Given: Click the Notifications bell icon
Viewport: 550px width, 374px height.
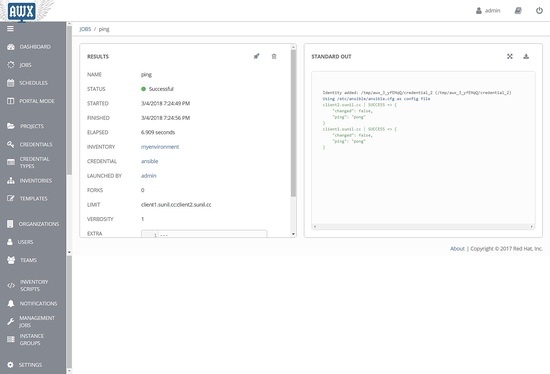Looking at the screenshot, I should 11,303.
